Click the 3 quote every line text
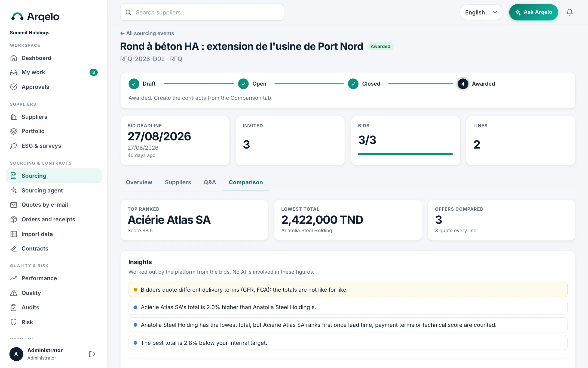The image size is (588, 368). (x=455, y=231)
